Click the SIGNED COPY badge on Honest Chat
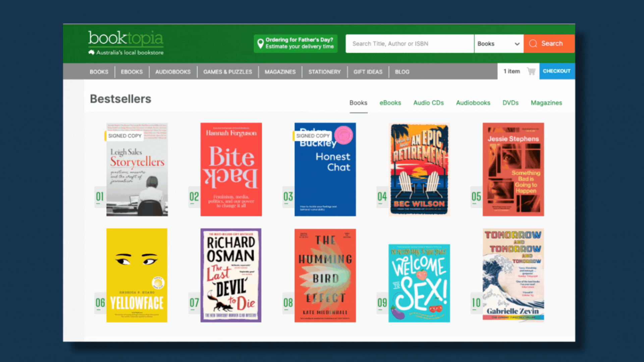 point(313,136)
